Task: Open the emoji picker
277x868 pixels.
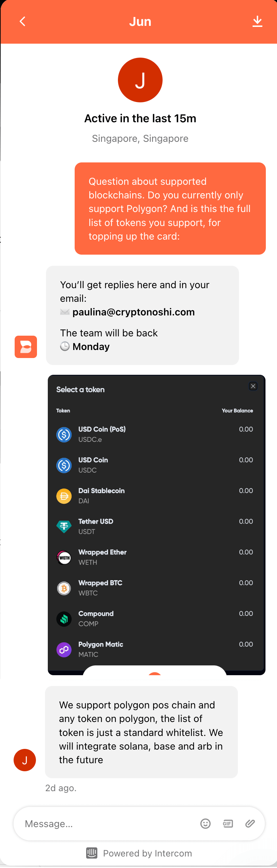Action: (205, 824)
